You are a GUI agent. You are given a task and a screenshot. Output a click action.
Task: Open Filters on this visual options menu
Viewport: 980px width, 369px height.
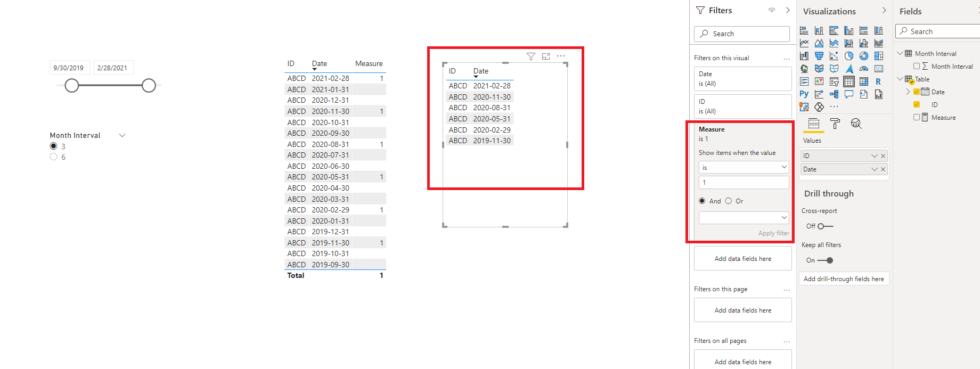click(x=787, y=59)
